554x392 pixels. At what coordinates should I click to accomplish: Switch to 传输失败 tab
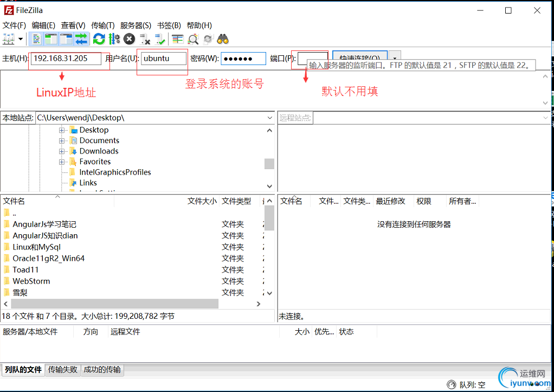[63, 370]
